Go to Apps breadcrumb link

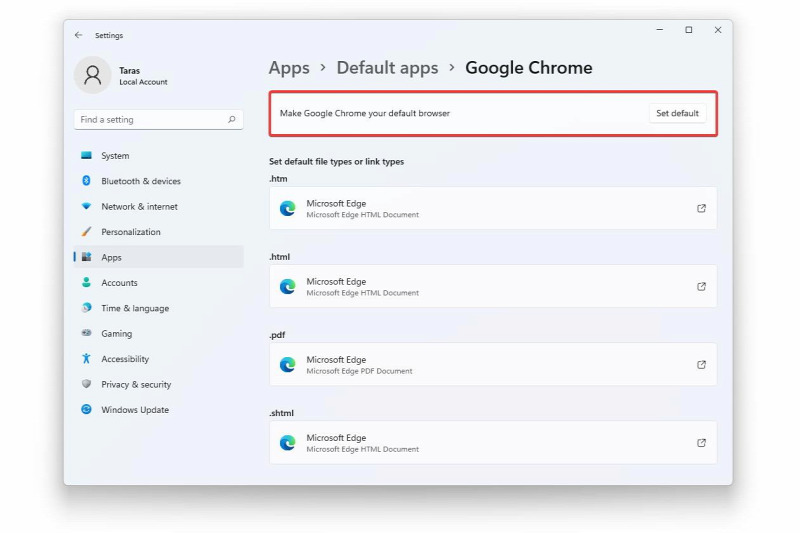[x=289, y=68]
